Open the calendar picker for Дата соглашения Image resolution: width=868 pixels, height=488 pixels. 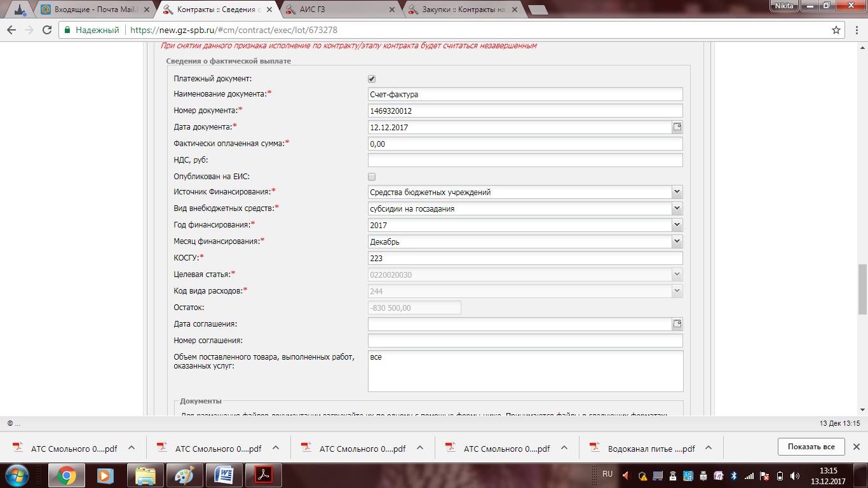[677, 324]
